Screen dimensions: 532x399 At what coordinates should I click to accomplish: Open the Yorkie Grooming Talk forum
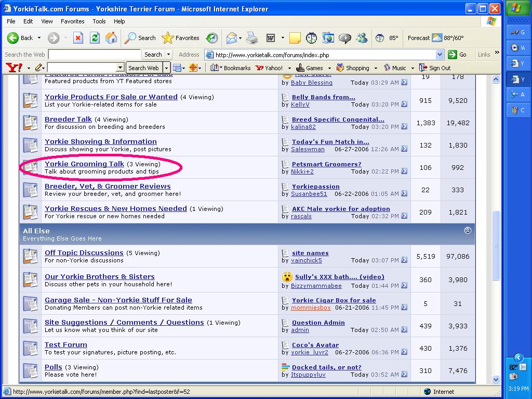pyautogui.click(x=84, y=164)
